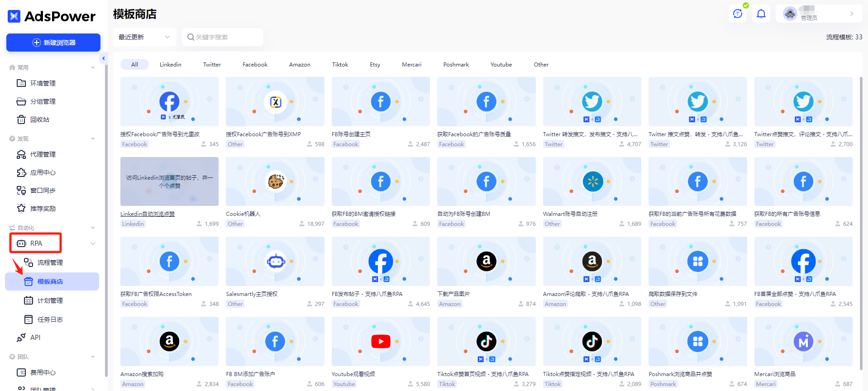Screen dimensions: 868x391
Task: Focus the 关键字搜索 search field
Action: coord(223,37)
